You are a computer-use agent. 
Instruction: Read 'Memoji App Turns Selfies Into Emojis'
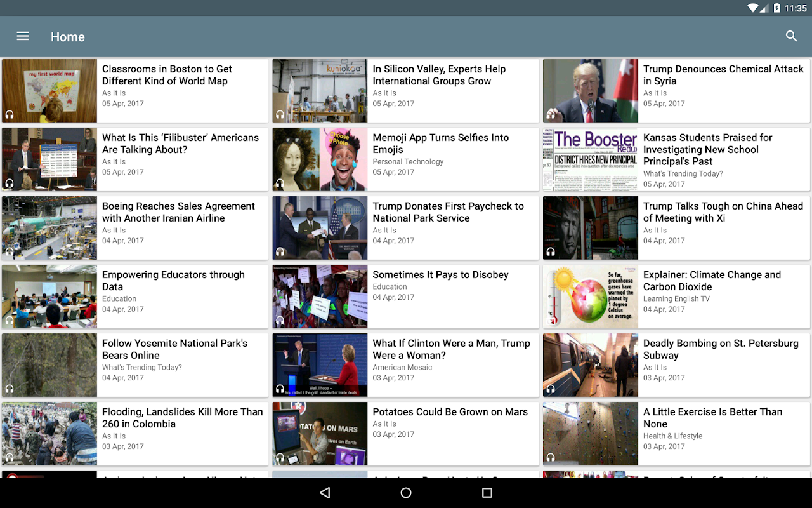441,144
